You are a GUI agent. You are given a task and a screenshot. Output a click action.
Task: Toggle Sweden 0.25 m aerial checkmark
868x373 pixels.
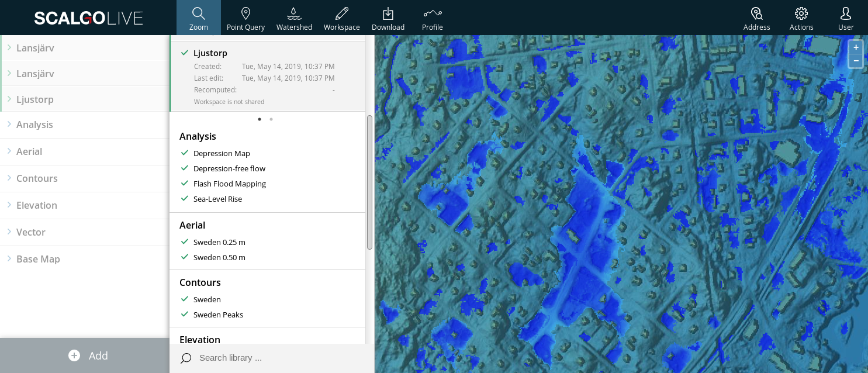185,242
